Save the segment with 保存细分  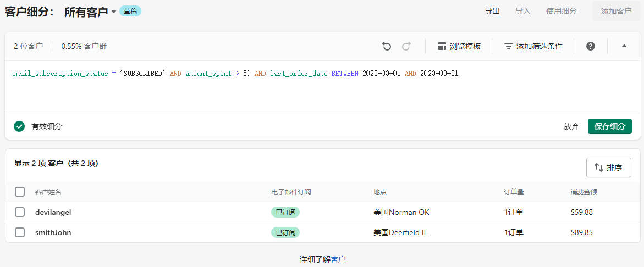[x=609, y=126]
